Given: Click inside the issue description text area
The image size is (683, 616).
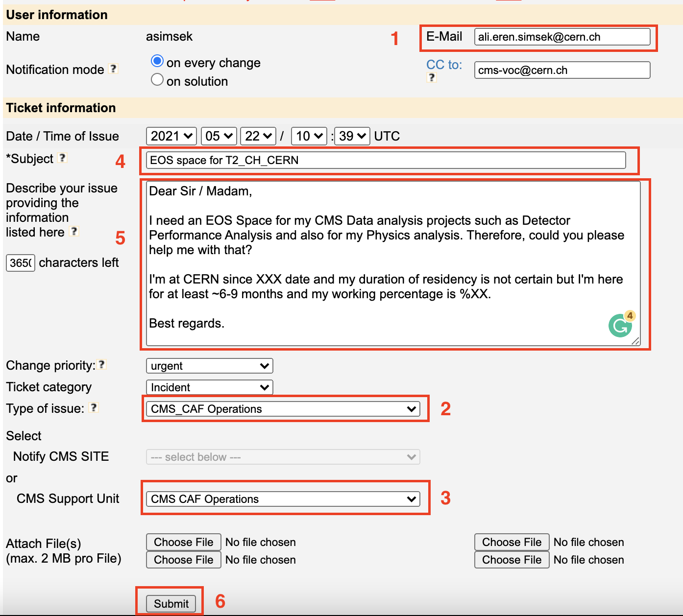Looking at the screenshot, I should pos(393,264).
